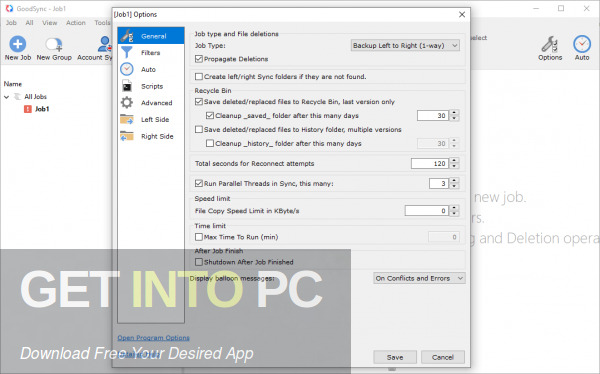Open the Job menu
Viewport: 600px width, 374px height.
[x=11, y=23]
